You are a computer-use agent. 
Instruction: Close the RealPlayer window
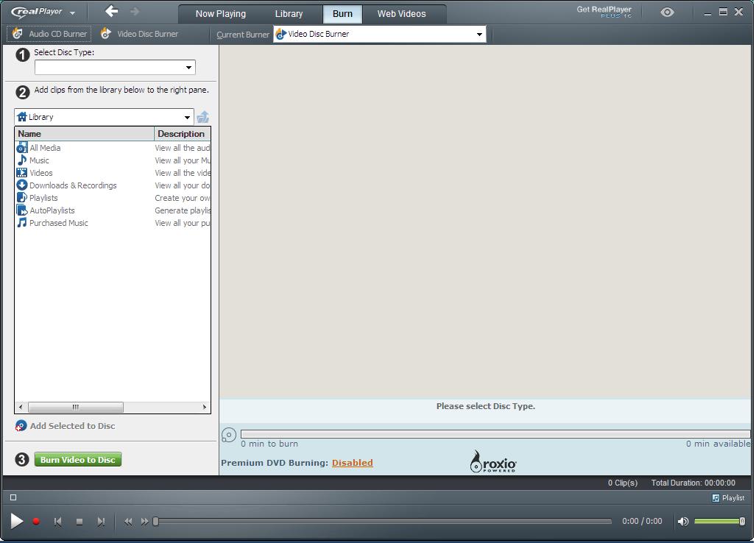738,12
